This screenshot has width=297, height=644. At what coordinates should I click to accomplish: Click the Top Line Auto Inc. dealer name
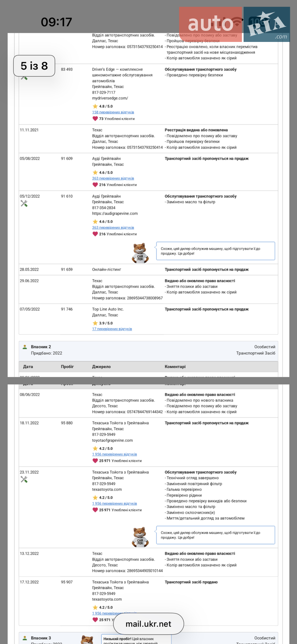(108, 309)
